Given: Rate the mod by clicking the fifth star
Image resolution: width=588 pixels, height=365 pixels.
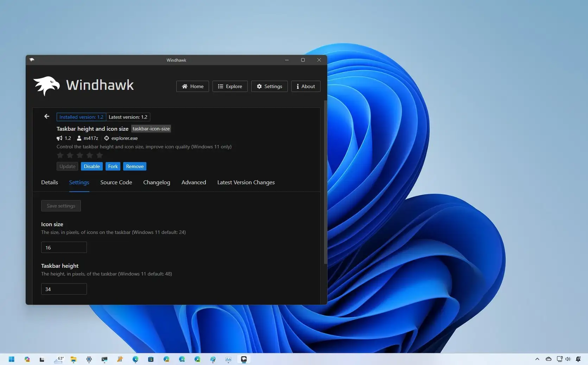Looking at the screenshot, I should coord(100,155).
